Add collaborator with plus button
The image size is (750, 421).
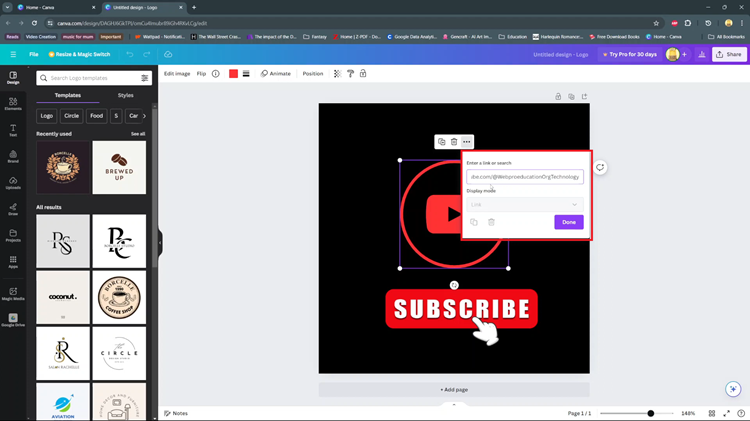684,55
